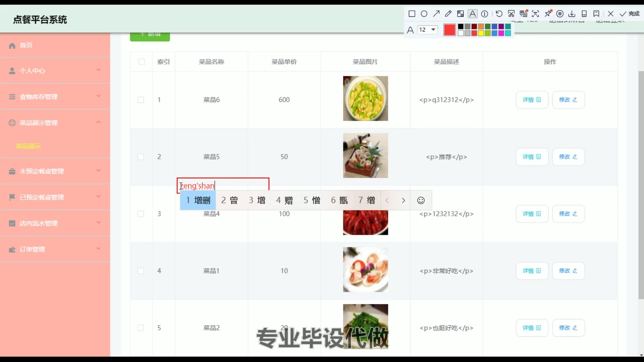Click the undo annotation icon
This screenshot has width=644, height=362.
pos(499,14)
